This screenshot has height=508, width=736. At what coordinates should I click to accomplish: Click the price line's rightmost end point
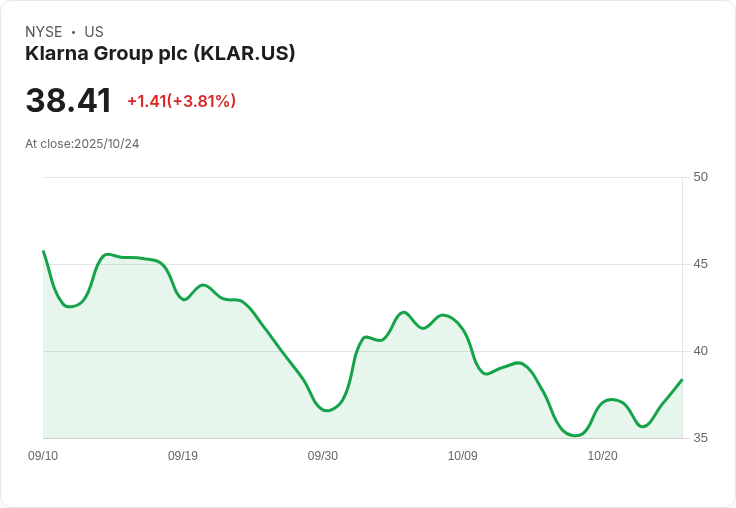point(682,380)
